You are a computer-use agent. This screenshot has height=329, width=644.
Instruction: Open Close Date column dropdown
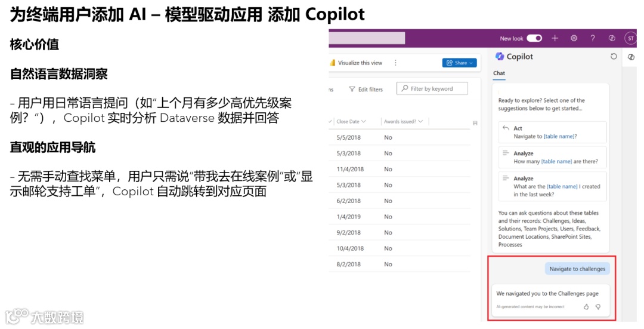(364, 121)
